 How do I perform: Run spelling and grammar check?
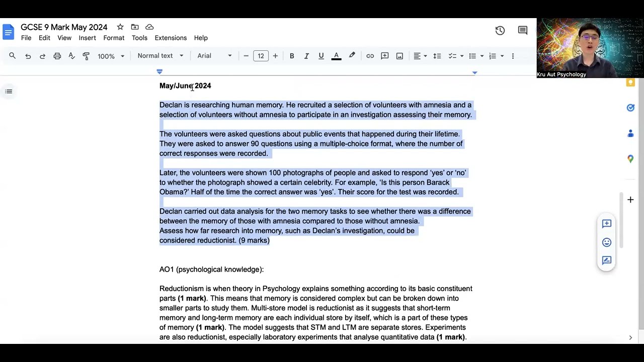[71, 56]
